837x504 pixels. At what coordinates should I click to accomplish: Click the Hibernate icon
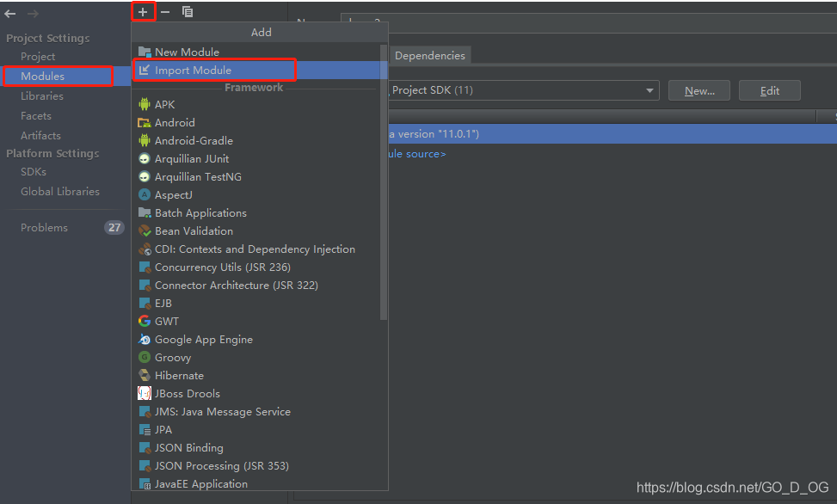(145, 375)
